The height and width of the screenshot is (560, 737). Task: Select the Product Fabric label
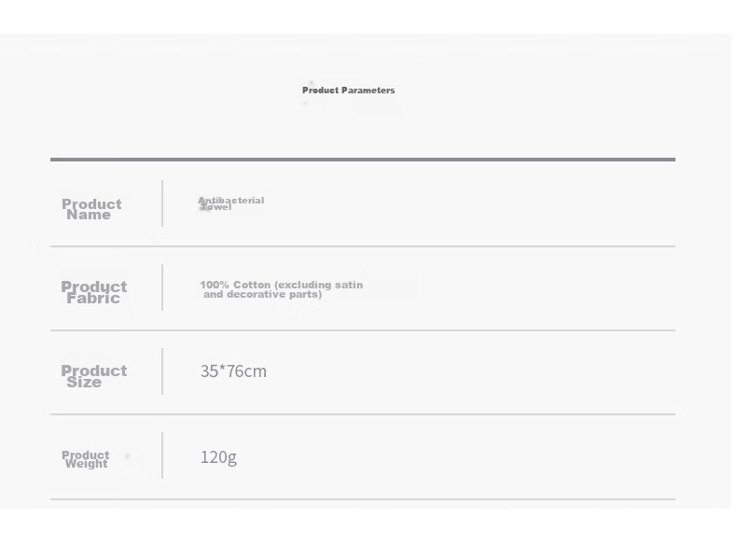(94, 292)
